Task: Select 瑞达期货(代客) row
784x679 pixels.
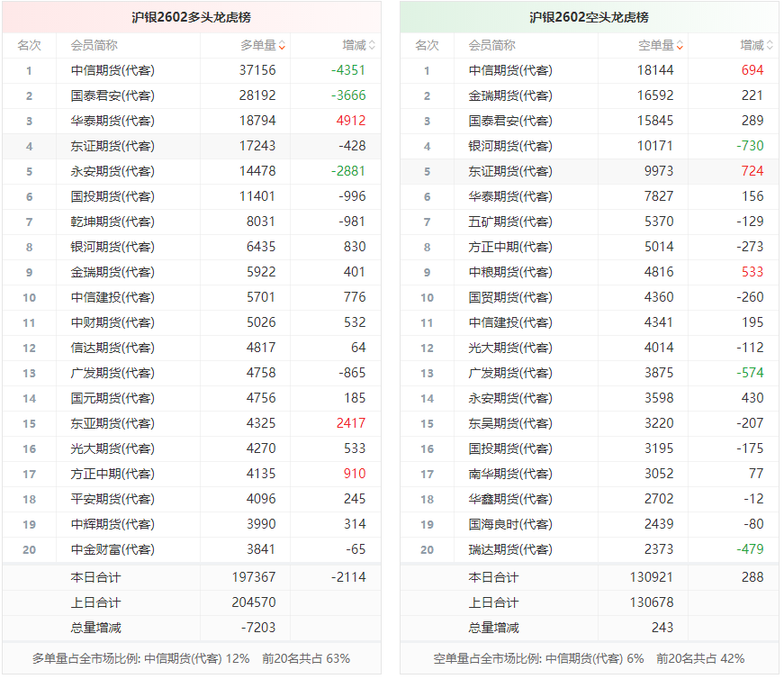Action: click(590, 549)
